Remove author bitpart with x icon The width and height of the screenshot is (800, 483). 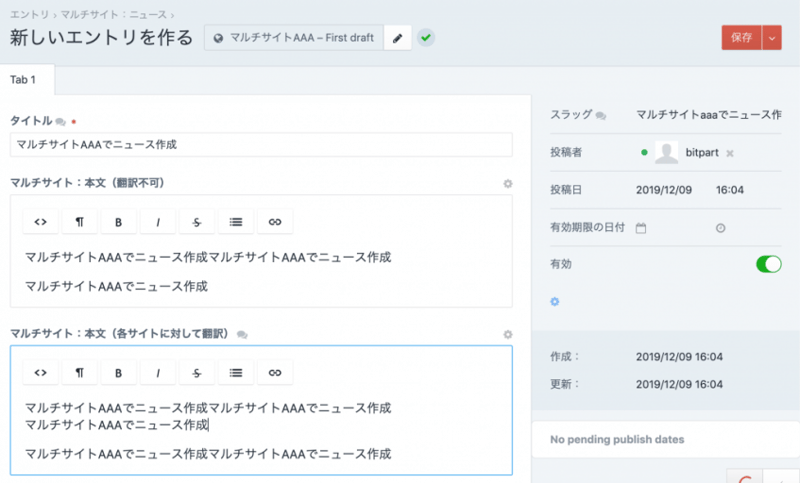tap(730, 153)
